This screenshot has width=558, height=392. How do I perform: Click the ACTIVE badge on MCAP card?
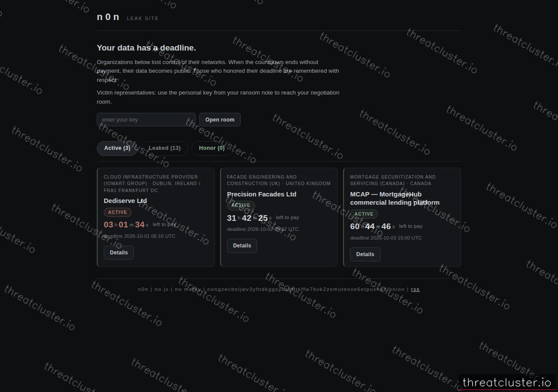tap(364, 214)
